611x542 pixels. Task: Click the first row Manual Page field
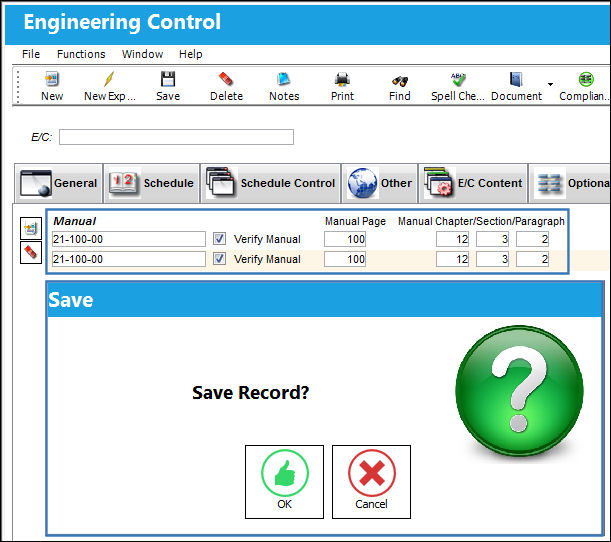(x=345, y=239)
